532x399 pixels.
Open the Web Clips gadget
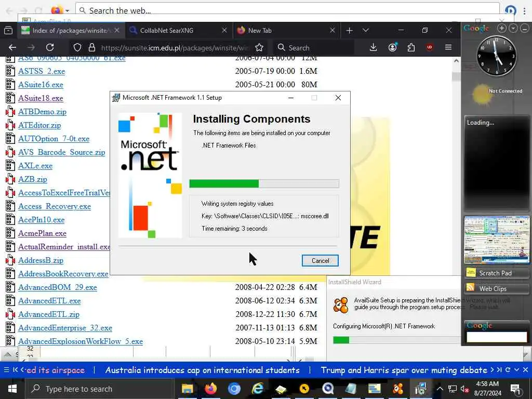pos(496,288)
